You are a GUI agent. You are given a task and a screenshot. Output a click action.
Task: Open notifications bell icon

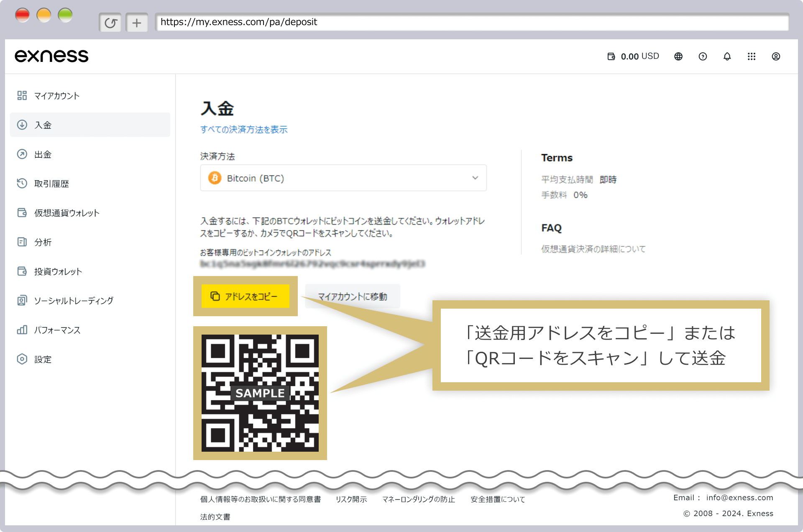[727, 56]
